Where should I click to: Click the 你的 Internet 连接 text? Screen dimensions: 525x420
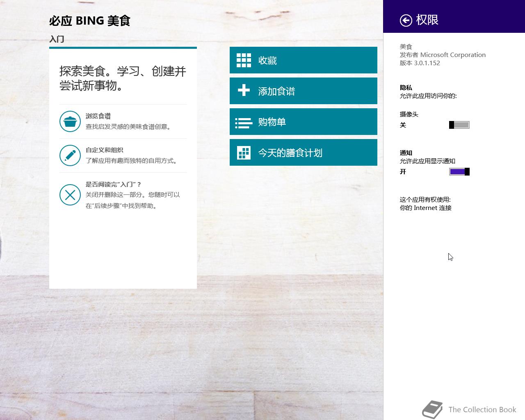pyautogui.click(x=426, y=208)
